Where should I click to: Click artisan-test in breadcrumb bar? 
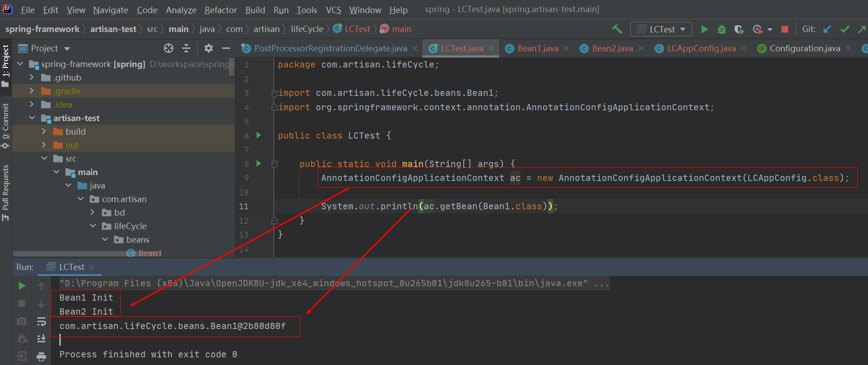tap(113, 29)
